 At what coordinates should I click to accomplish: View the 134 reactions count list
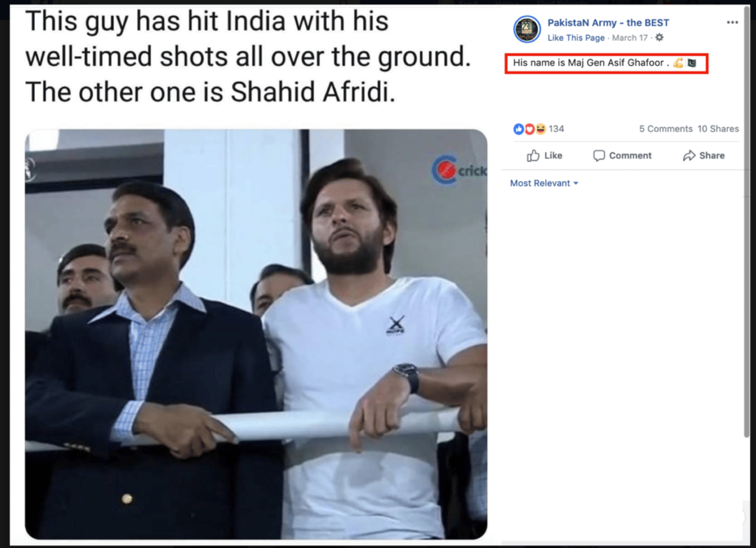coord(556,129)
